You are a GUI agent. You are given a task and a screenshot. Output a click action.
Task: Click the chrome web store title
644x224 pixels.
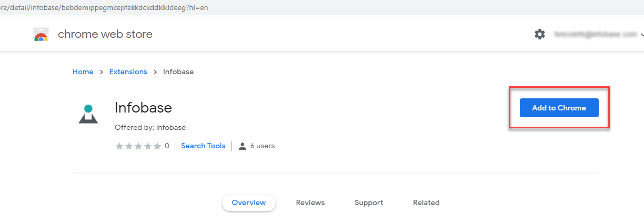[x=105, y=34]
